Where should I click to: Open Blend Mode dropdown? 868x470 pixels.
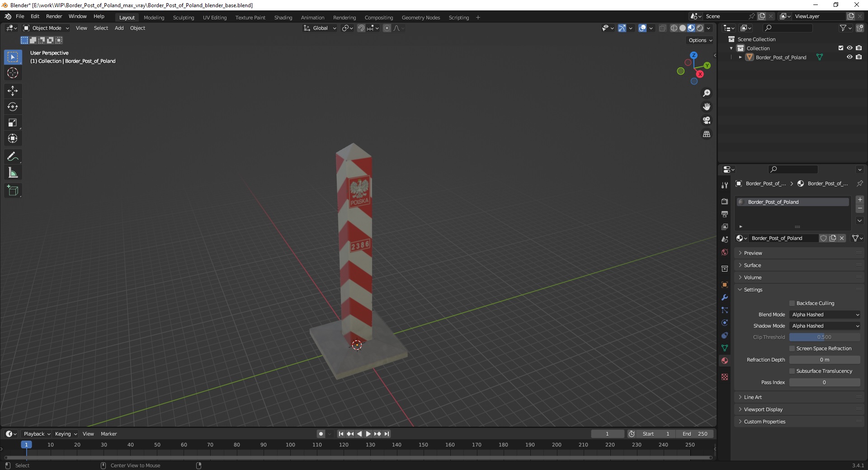825,315
